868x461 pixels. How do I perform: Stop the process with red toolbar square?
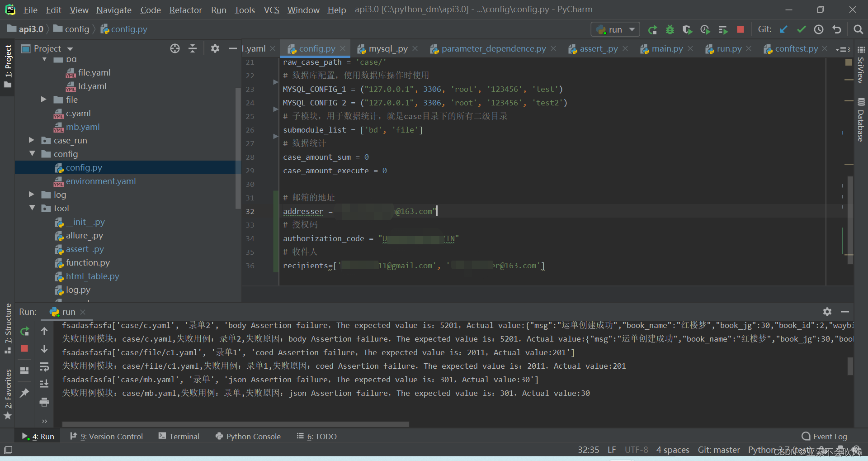[740, 30]
